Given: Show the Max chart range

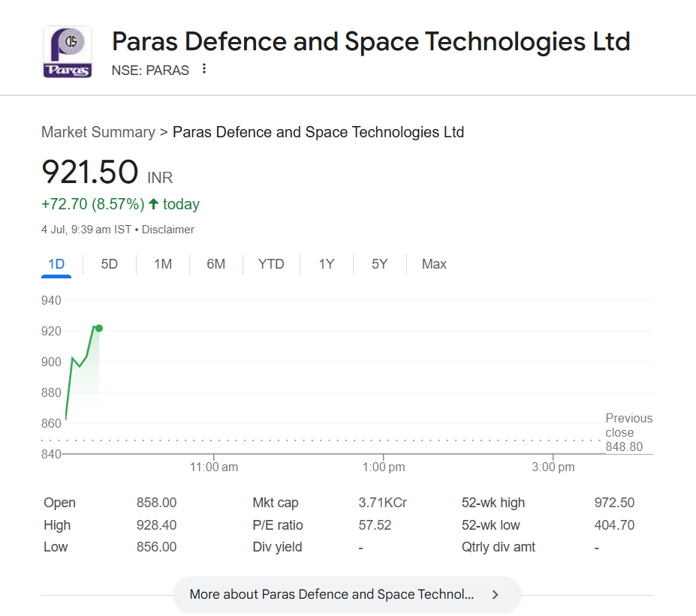Looking at the screenshot, I should click(434, 264).
